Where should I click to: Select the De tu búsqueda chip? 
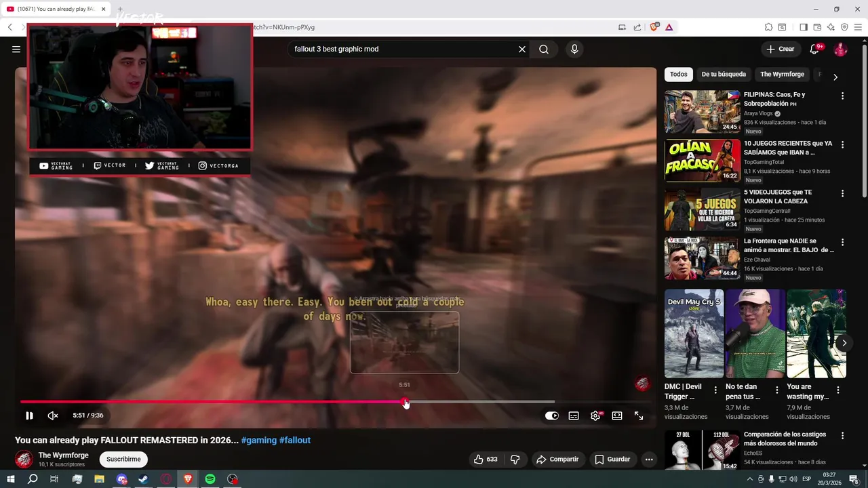(724, 74)
